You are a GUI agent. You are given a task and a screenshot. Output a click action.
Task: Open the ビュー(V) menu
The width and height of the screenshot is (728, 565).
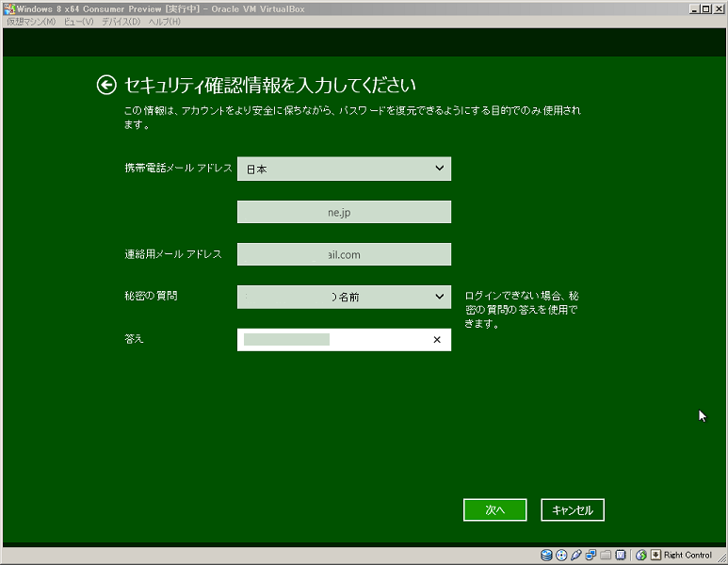pos(79,21)
